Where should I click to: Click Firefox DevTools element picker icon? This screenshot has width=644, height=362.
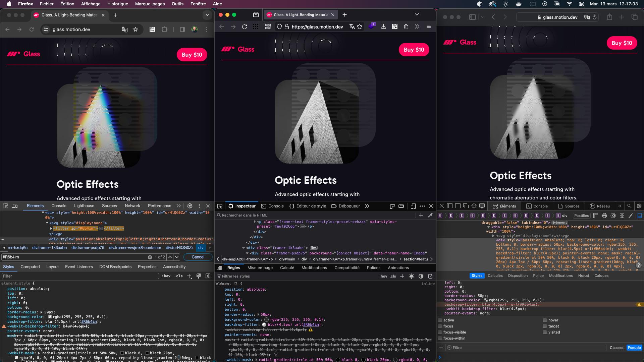[220, 206]
